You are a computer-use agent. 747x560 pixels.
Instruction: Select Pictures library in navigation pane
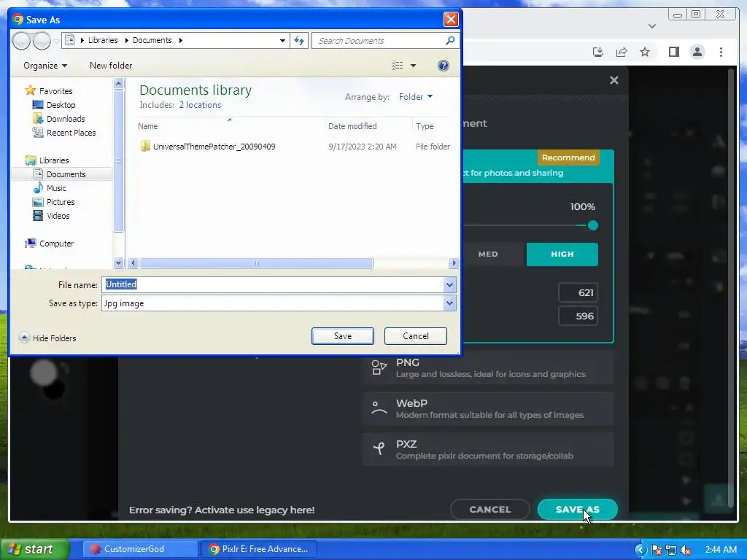53,202
